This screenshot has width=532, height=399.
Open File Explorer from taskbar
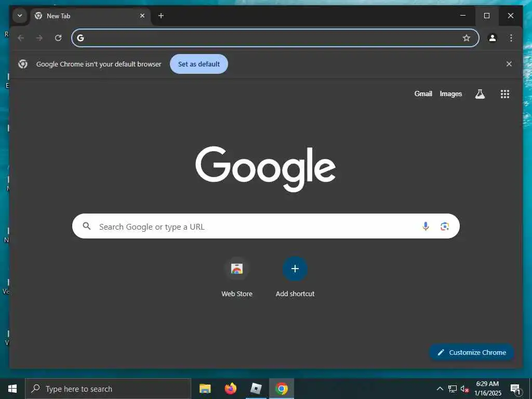coord(205,389)
